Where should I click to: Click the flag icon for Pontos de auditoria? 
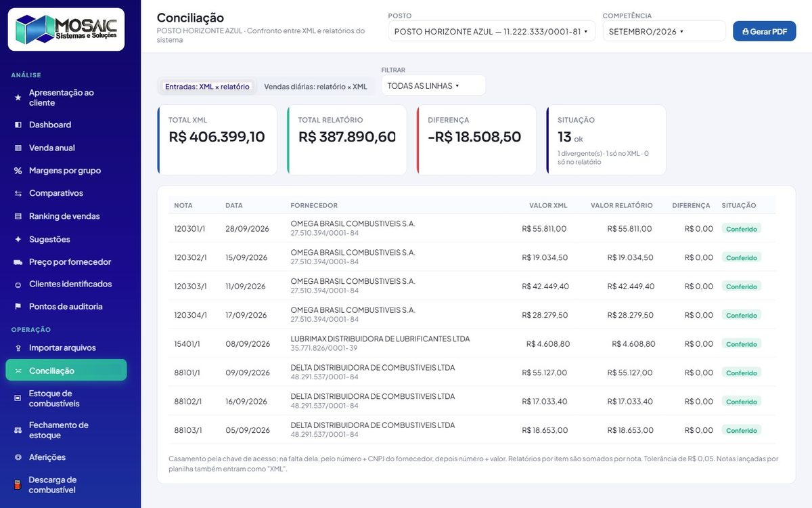[18, 307]
